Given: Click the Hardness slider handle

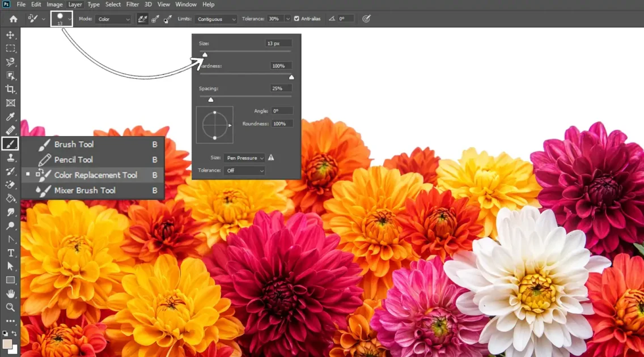Looking at the screenshot, I should (x=291, y=77).
